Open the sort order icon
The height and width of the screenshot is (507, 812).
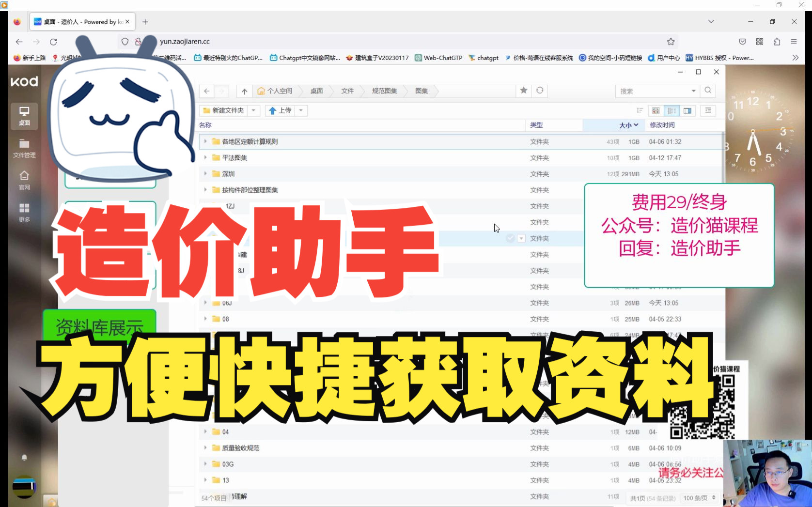point(640,110)
